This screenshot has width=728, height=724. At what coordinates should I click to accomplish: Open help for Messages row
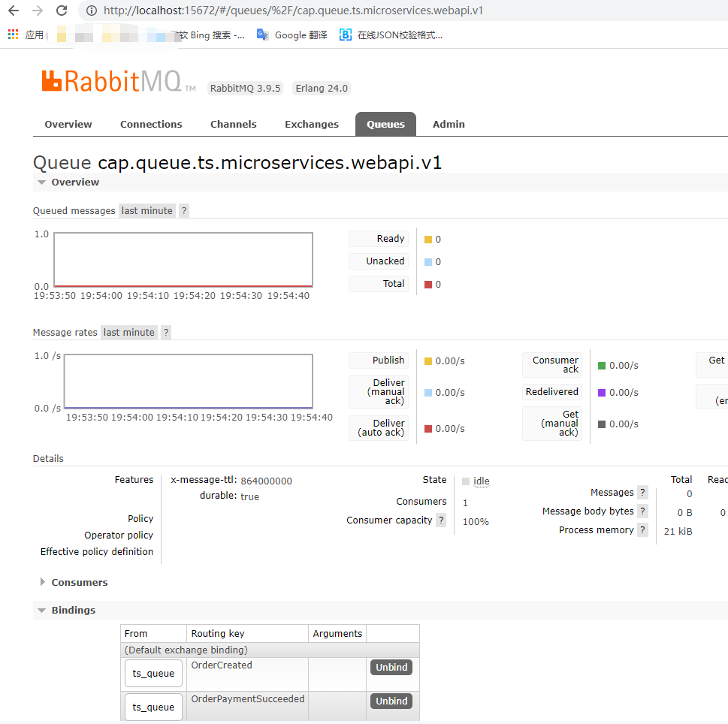click(x=642, y=493)
